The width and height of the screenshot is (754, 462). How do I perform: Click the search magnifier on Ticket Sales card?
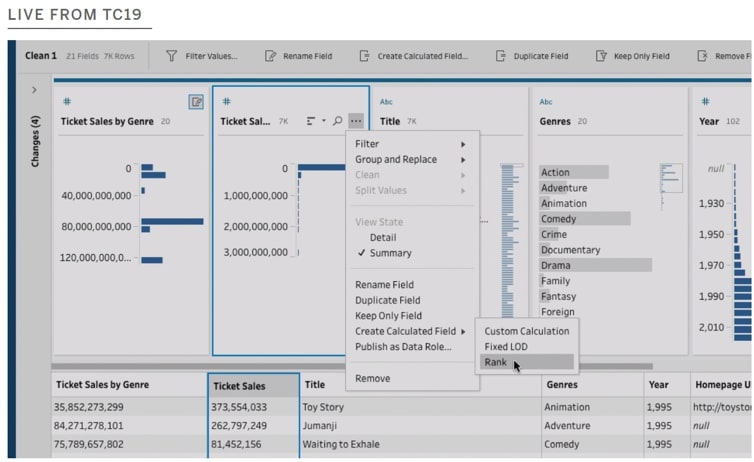tap(338, 121)
